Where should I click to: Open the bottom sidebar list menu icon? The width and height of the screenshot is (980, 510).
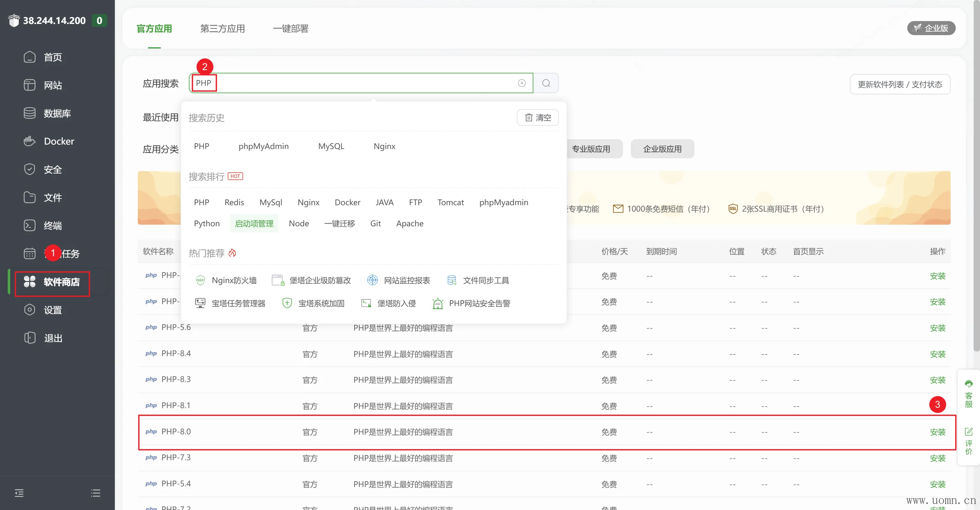pos(95,493)
